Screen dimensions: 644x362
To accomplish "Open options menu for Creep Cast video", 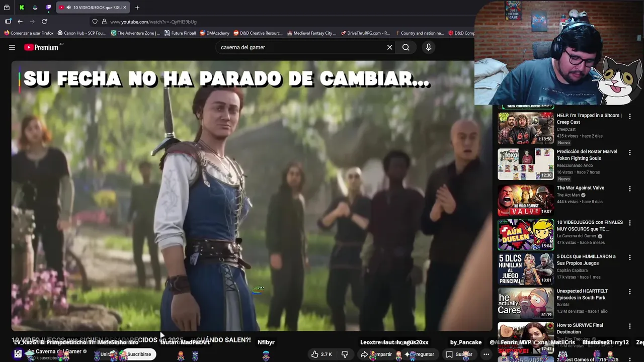I will coord(629,116).
